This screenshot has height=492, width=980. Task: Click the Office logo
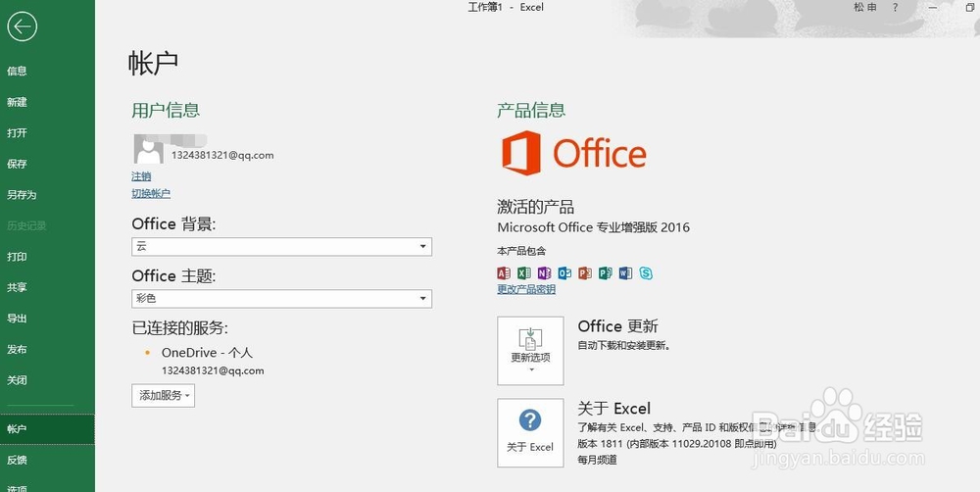573,153
